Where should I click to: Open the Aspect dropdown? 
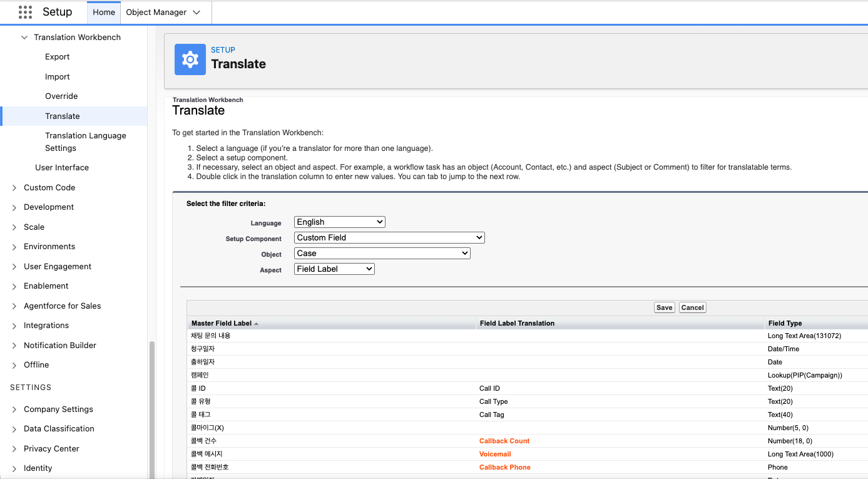pos(334,269)
